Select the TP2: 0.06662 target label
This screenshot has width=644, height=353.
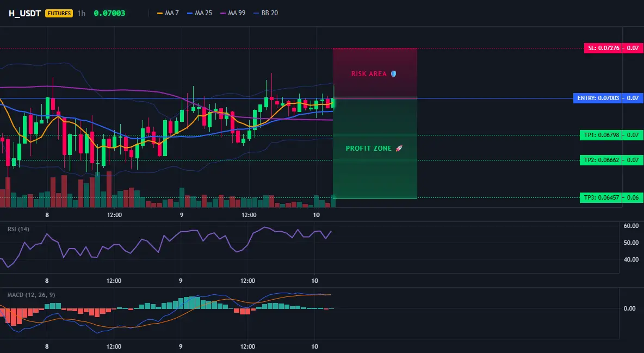600,160
